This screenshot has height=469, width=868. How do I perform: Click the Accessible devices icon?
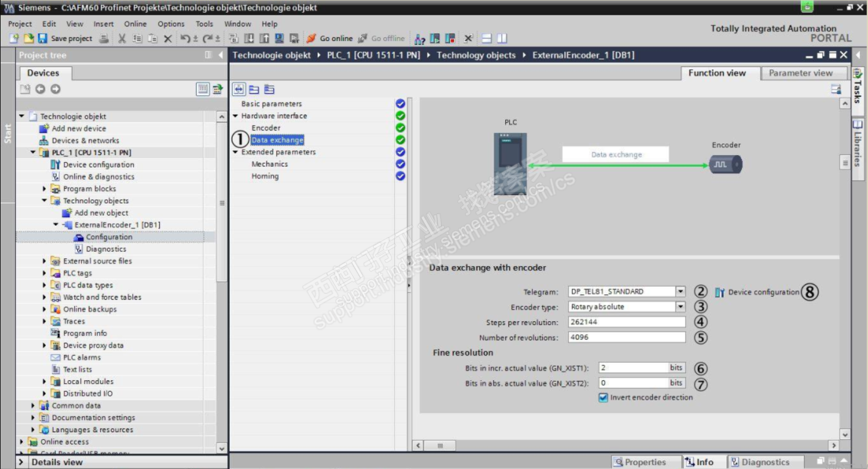pyautogui.click(x=420, y=39)
